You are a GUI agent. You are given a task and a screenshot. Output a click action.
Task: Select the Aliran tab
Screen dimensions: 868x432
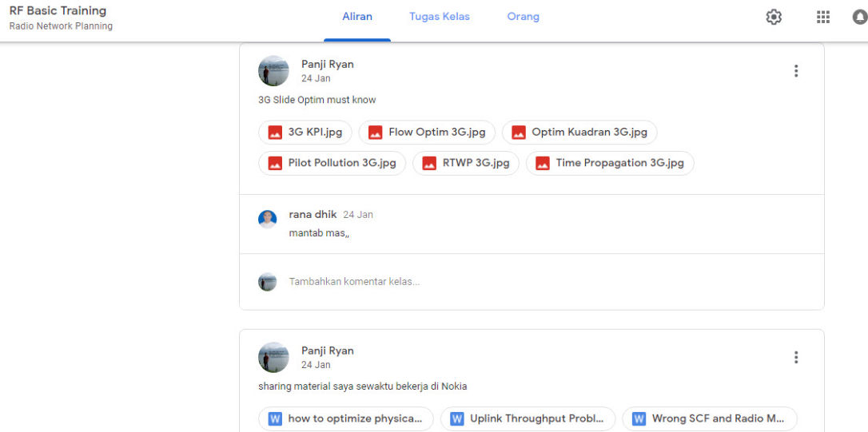357,17
